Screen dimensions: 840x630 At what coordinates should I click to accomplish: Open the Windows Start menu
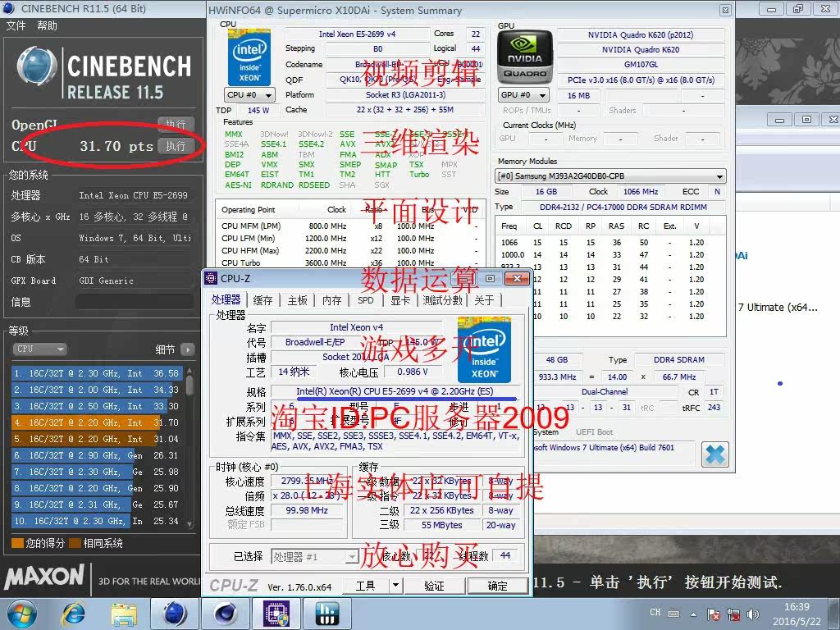[21, 614]
